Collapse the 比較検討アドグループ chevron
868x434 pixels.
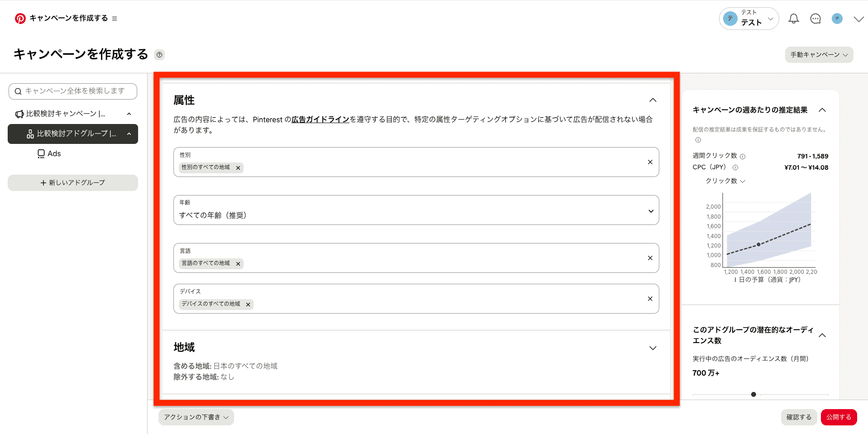pyautogui.click(x=129, y=134)
